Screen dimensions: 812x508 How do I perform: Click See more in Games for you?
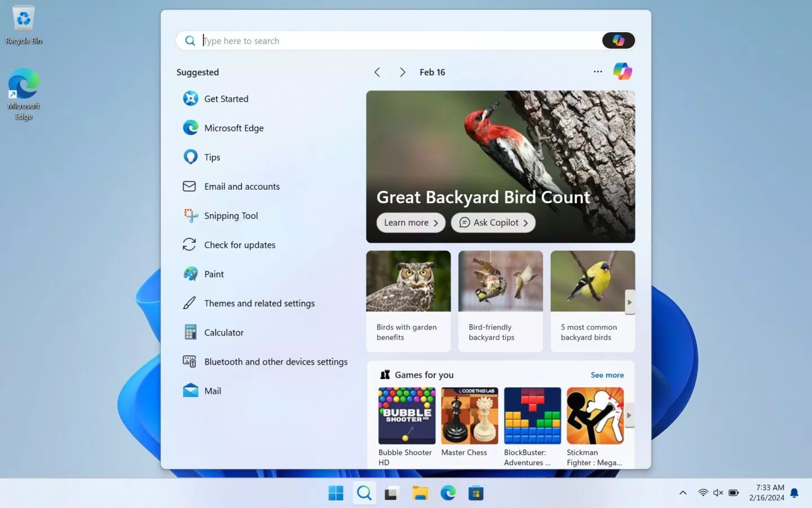607,375
